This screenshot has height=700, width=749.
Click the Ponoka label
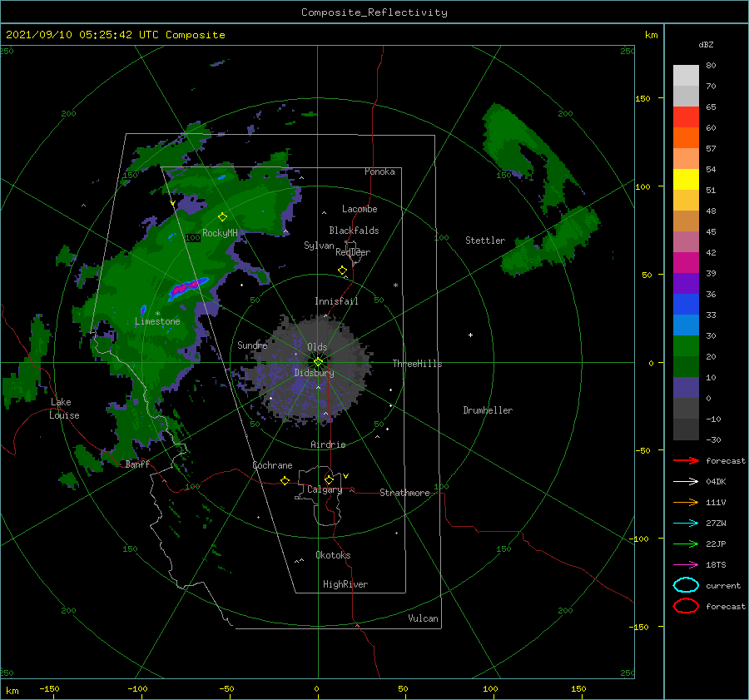(379, 171)
